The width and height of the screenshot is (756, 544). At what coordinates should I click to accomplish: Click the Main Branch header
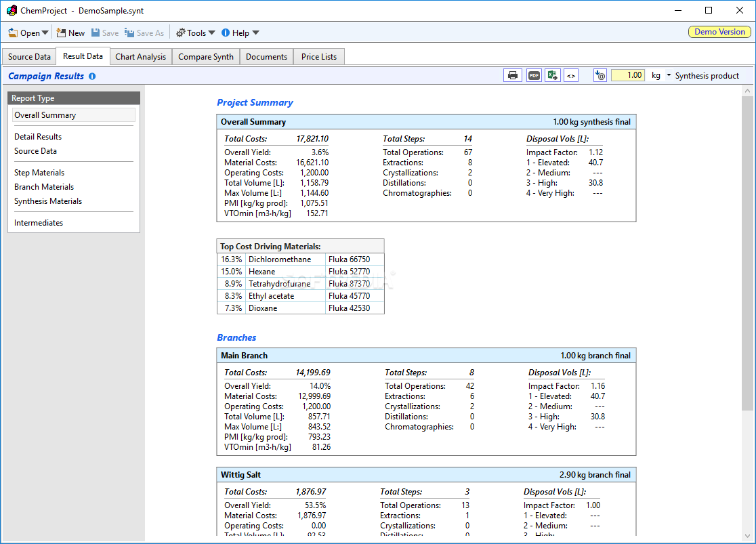coord(426,356)
